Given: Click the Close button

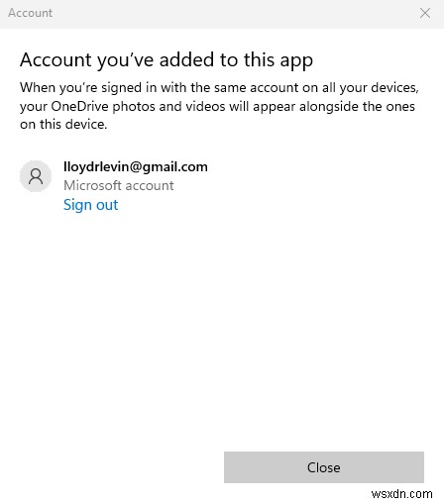Looking at the screenshot, I should pos(324,467).
